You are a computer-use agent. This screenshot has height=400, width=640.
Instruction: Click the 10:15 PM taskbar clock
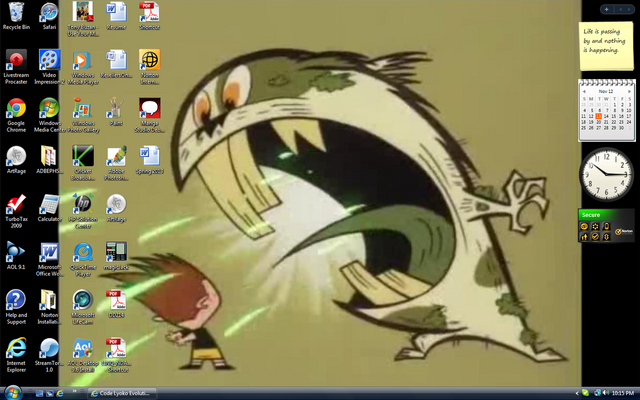point(623,393)
